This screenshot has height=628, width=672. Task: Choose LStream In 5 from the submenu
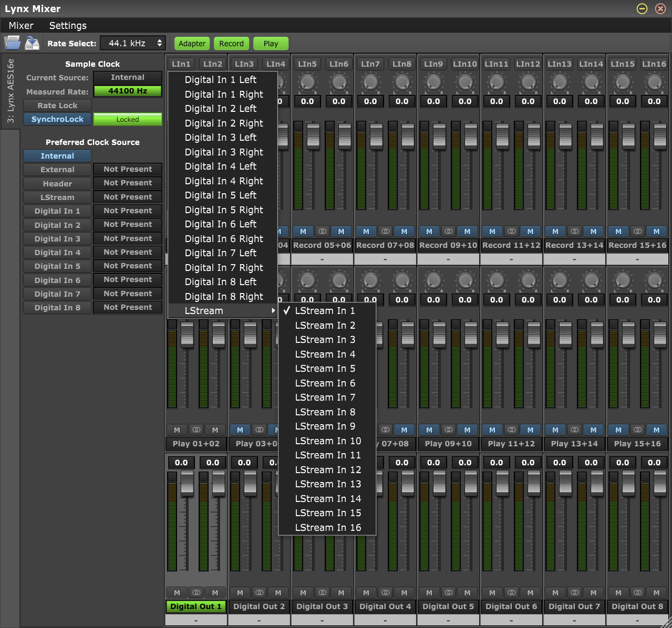[327, 369]
